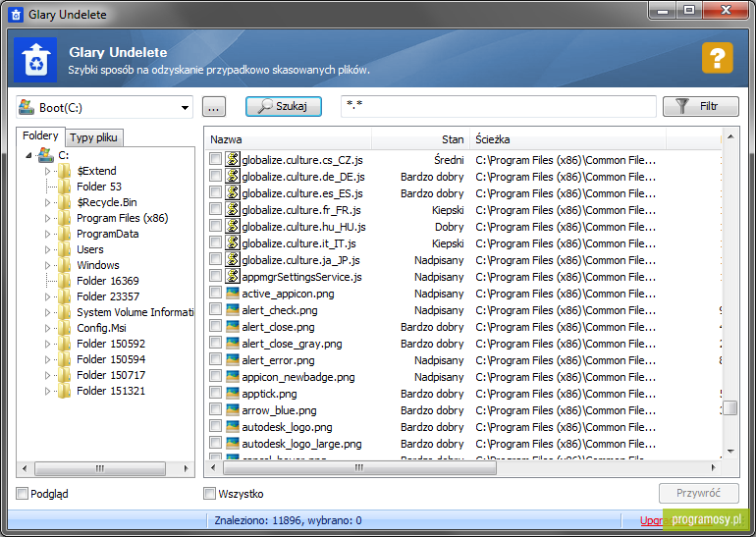Viewport: 756px width, 537px height.
Task: Check the box for appicon_newbadge.png
Action: [215, 376]
